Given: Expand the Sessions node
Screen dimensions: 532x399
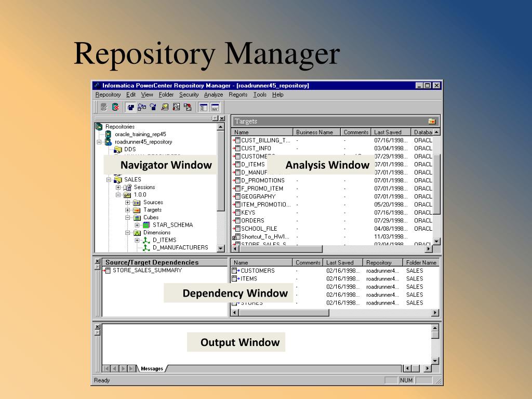Looking at the screenshot, I should (118, 187).
